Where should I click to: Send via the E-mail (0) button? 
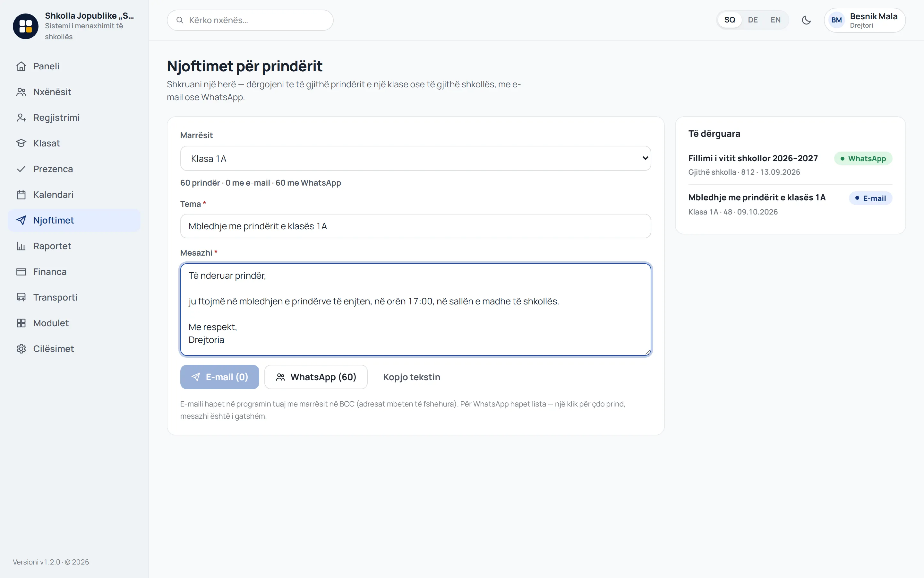coord(219,377)
